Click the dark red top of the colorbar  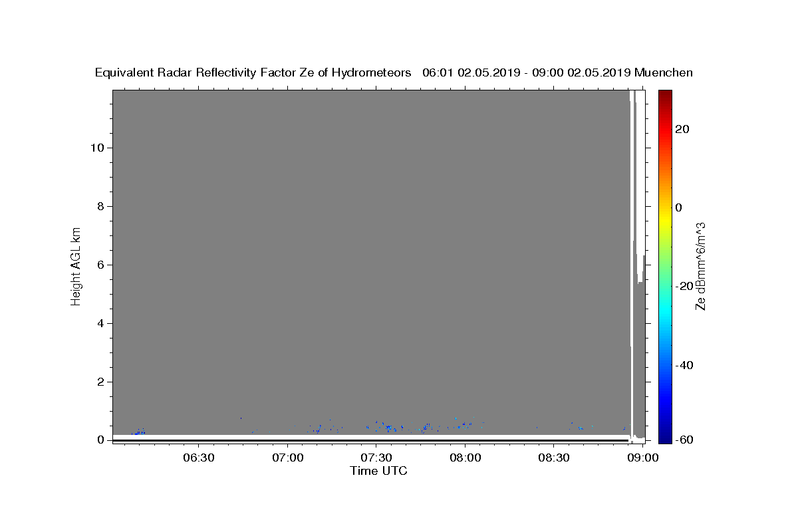665,96
